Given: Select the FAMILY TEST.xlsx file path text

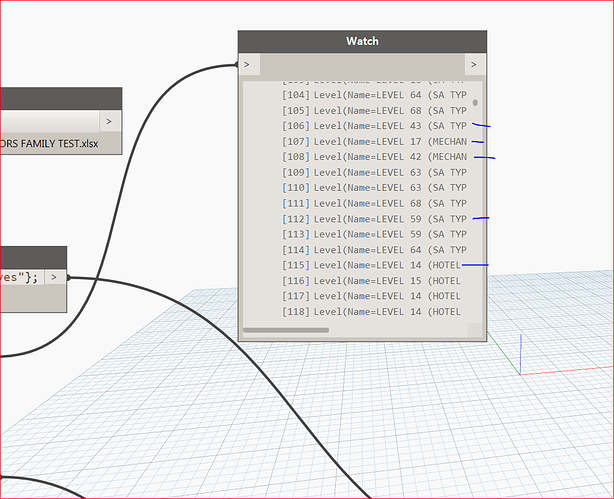Looking at the screenshot, I should pyautogui.click(x=49, y=144).
